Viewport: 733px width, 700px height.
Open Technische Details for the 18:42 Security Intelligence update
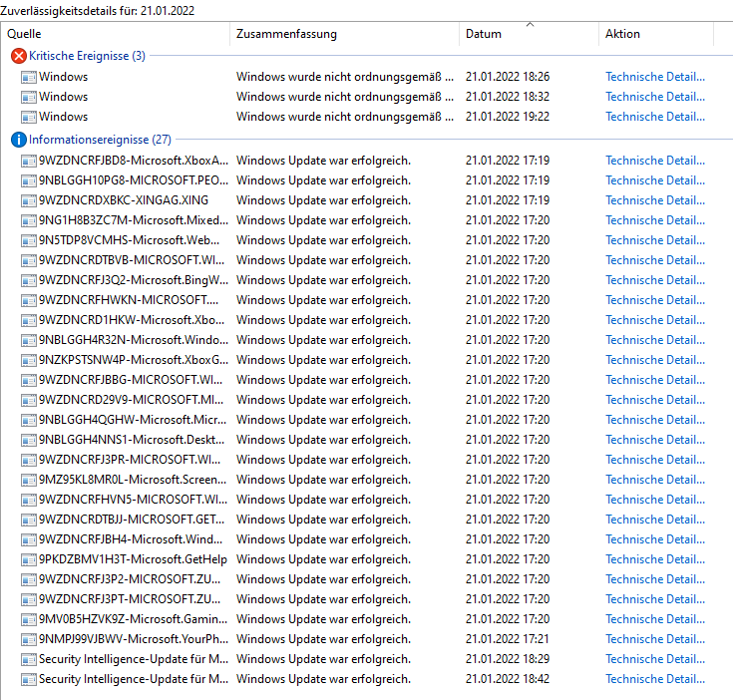coord(655,679)
